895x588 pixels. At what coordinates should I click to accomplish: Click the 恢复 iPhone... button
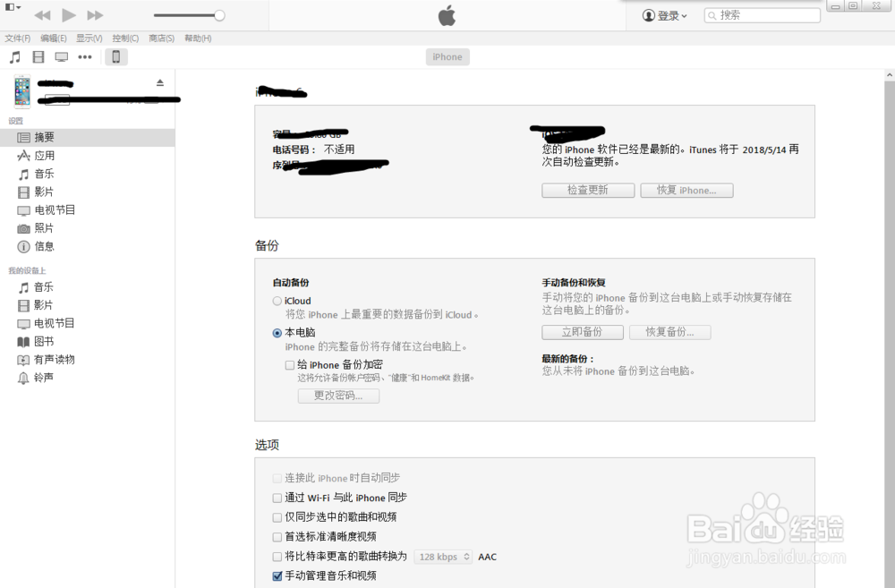[x=686, y=190]
